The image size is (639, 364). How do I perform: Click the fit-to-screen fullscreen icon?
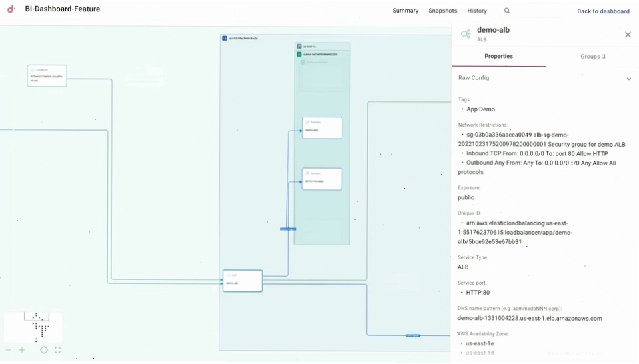[58, 350]
